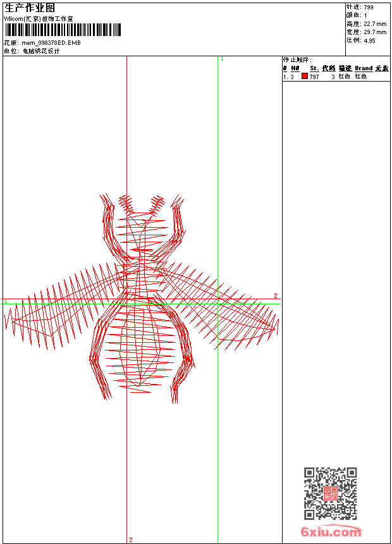The width and height of the screenshot is (392, 544).
Task: Click the 生产作业图 title
Action: (30, 8)
